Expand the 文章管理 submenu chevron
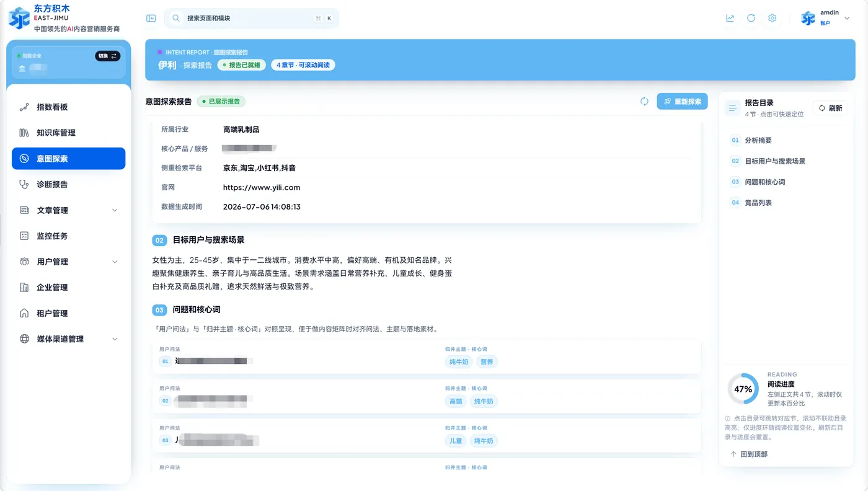868x491 pixels. [x=115, y=210]
